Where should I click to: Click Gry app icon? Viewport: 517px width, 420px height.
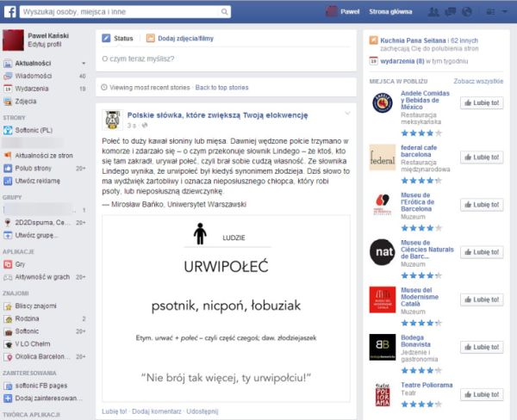(x=8, y=264)
